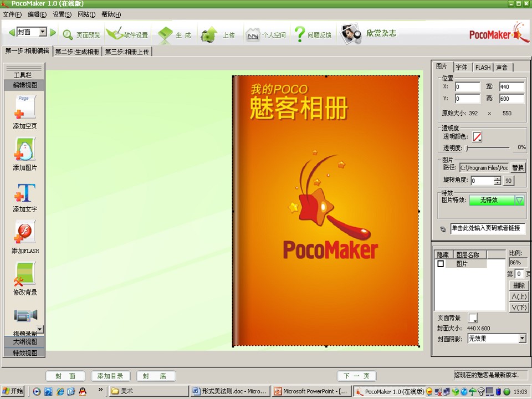Select the FLASH properties tab
Image resolution: width=532 pixels, height=399 pixels.
coord(483,67)
